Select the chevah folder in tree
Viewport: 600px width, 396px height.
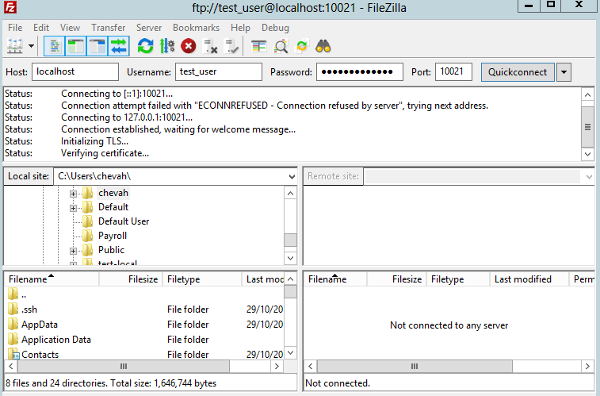(x=113, y=193)
